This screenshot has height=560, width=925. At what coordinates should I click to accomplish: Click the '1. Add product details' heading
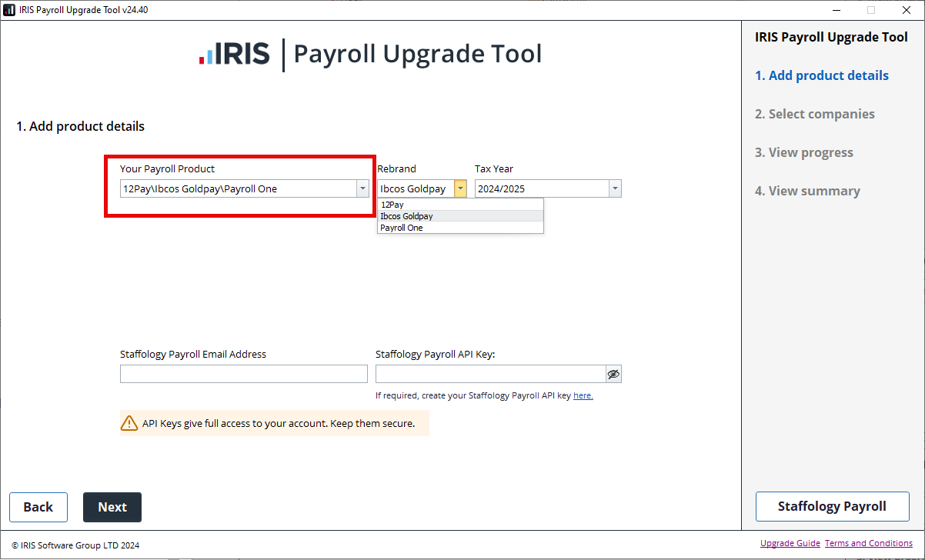(81, 126)
